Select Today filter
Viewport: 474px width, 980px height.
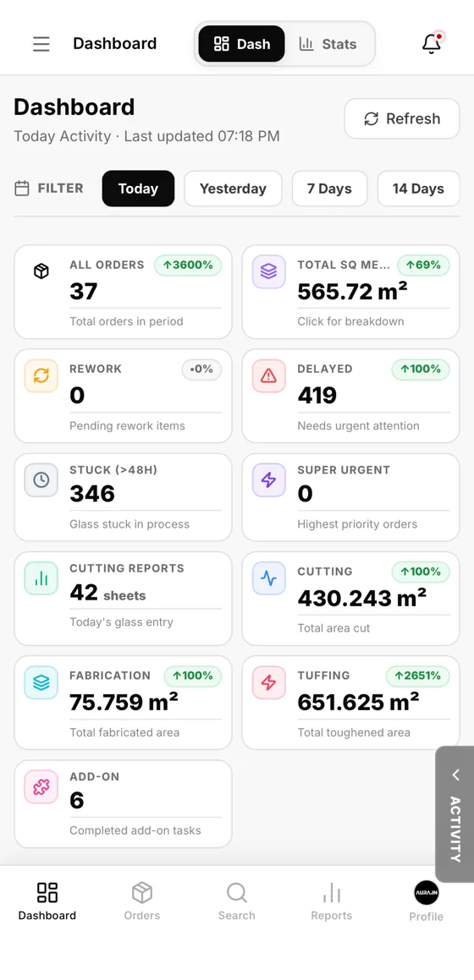(138, 188)
